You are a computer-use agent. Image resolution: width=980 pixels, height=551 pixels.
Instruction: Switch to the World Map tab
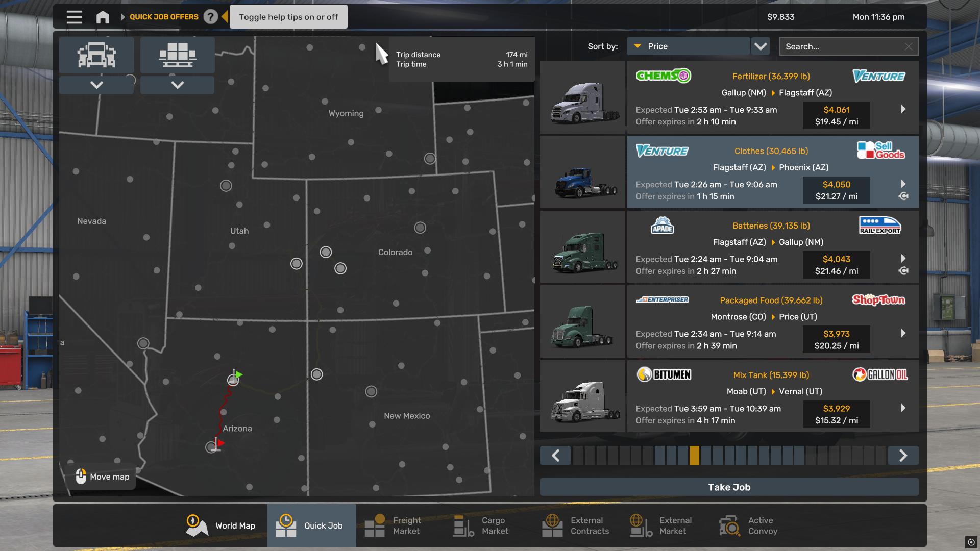click(x=220, y=525)
